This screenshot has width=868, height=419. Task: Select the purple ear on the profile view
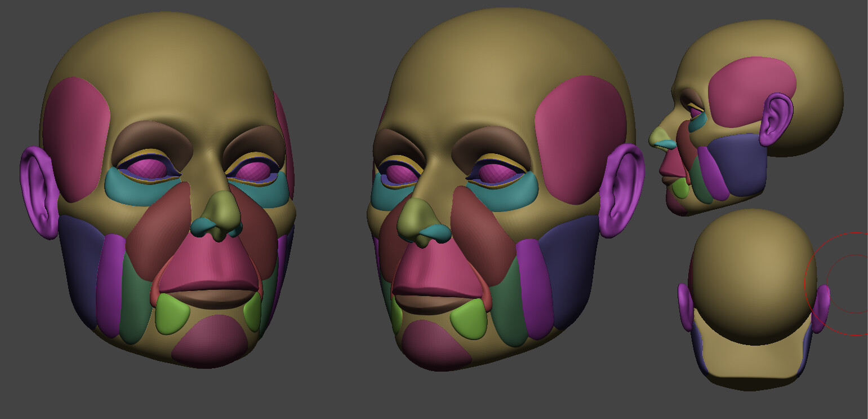(776, 118)
